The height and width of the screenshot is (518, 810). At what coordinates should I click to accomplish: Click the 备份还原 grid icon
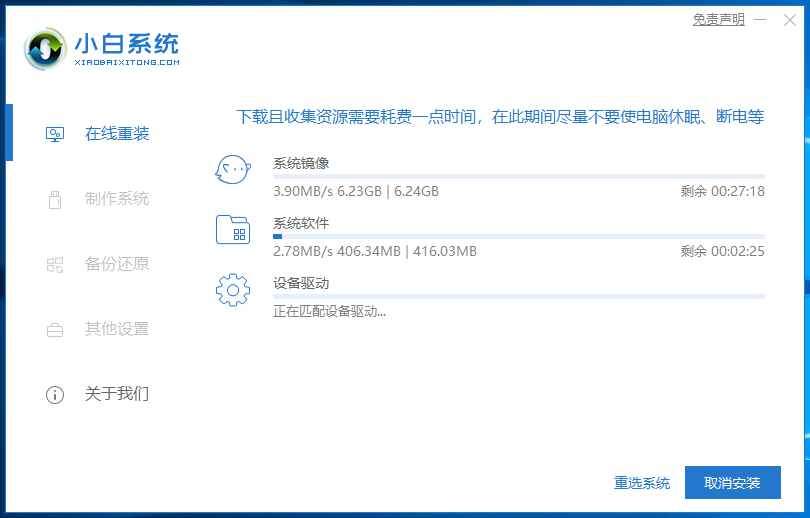click(x=55, y=265)
